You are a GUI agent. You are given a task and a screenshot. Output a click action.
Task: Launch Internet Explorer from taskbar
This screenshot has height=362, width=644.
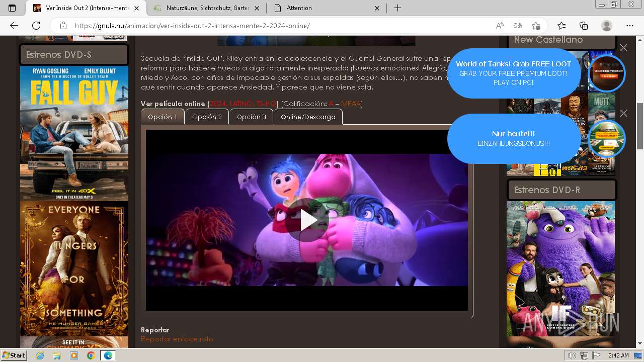(x=40, y=355)
